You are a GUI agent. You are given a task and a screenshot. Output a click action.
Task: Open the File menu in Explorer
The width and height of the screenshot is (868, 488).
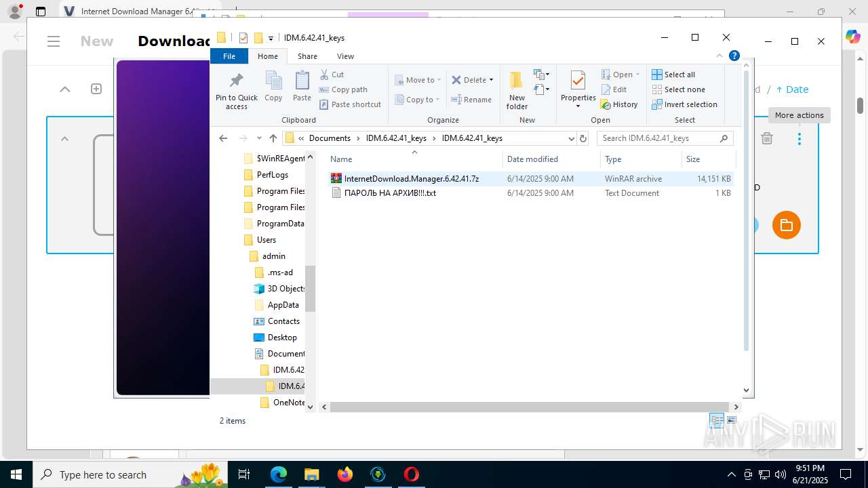pos(229,56)
